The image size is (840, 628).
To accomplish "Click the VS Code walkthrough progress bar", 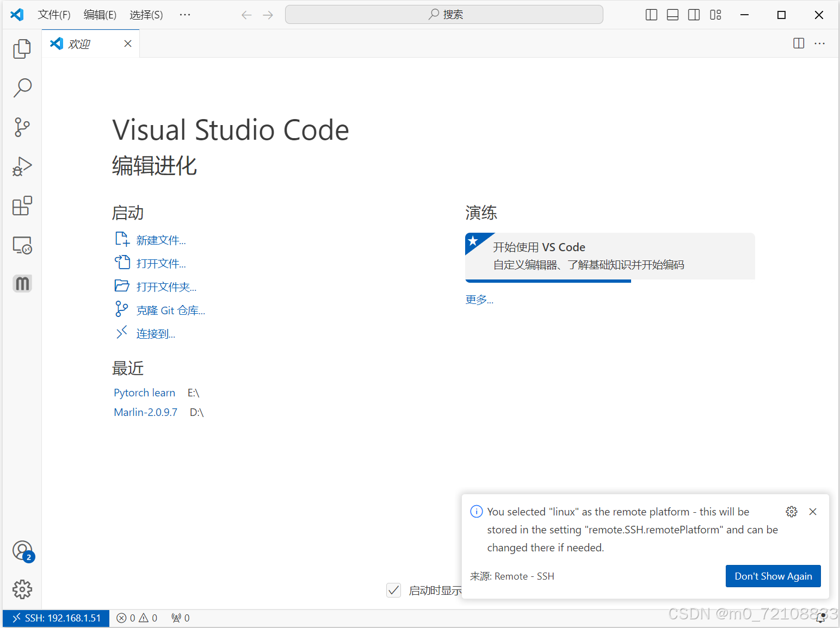I will 548,281.
